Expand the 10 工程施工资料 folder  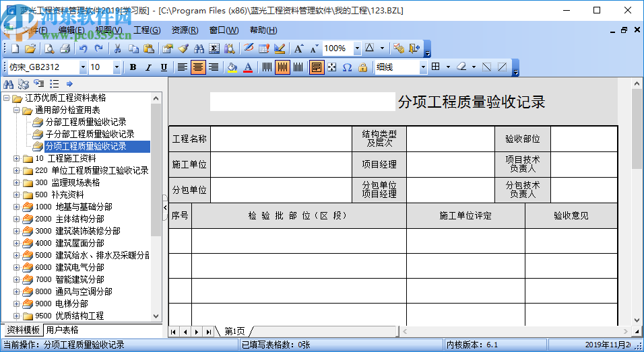[x=16, y=158]
